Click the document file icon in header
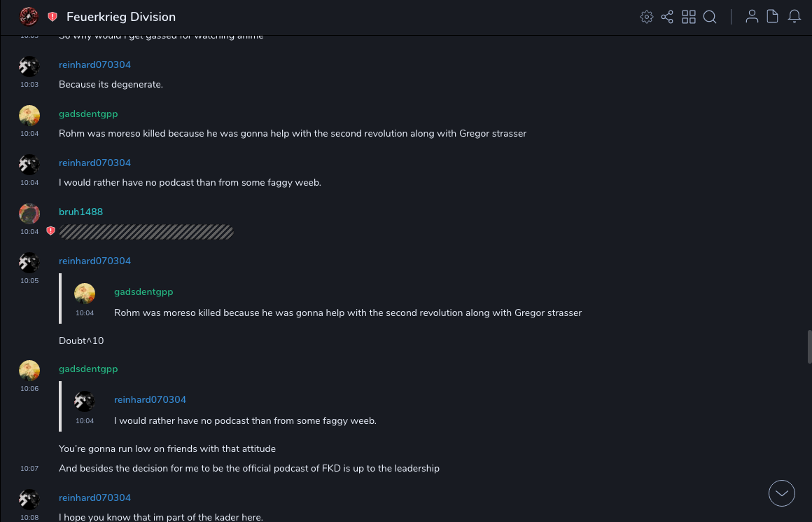This screenshot has width=812, height=522. coord(773,17)
